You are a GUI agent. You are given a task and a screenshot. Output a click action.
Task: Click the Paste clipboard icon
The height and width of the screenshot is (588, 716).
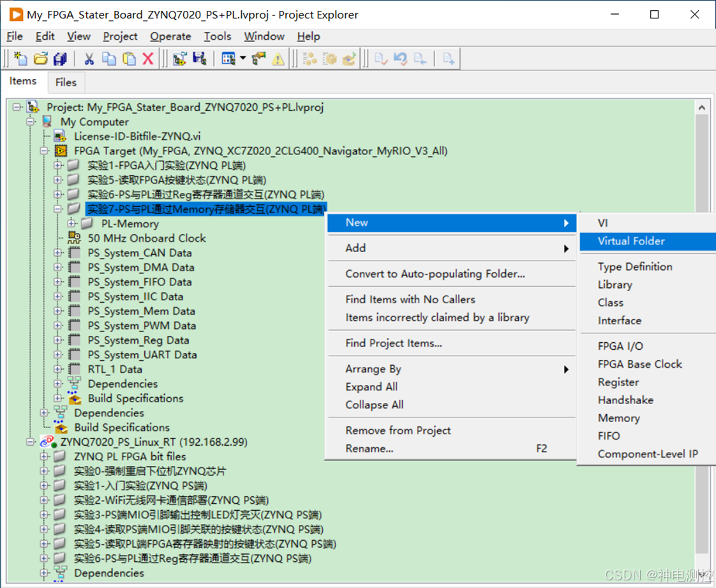pos(130,59)
